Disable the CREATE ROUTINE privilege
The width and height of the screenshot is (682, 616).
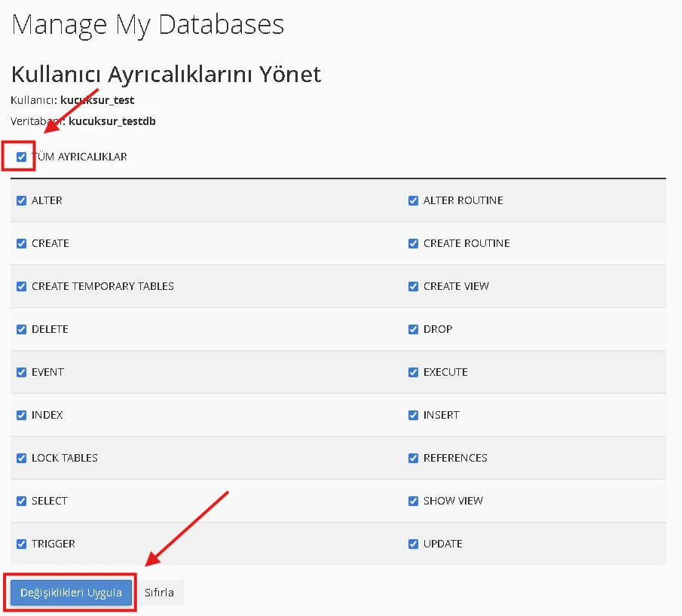pos(413,242)
